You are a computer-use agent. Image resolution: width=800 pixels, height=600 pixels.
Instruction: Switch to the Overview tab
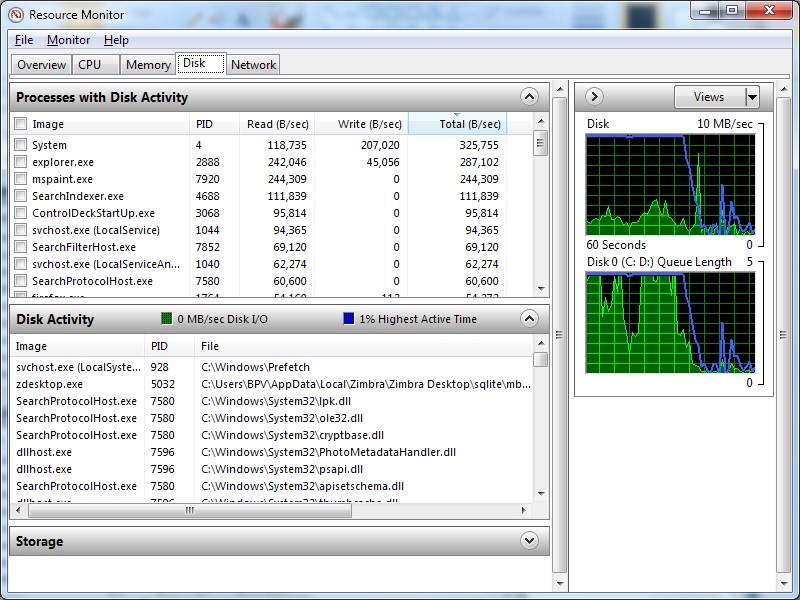coord(41,65)
